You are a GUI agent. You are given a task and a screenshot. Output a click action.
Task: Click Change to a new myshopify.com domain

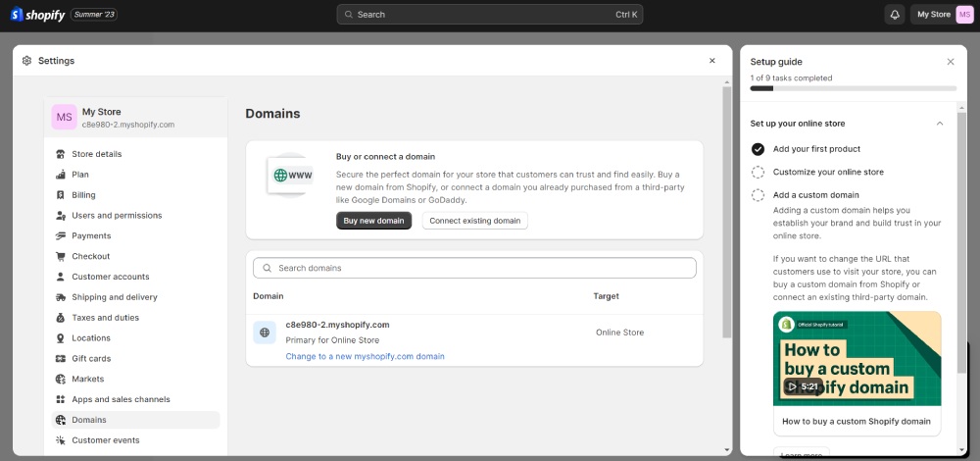pos(365,357)
